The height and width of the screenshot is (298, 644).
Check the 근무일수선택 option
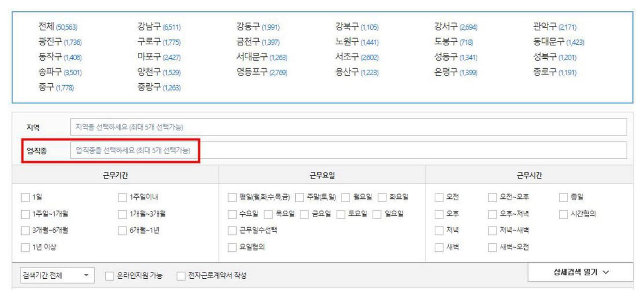[x=232, y=231]
